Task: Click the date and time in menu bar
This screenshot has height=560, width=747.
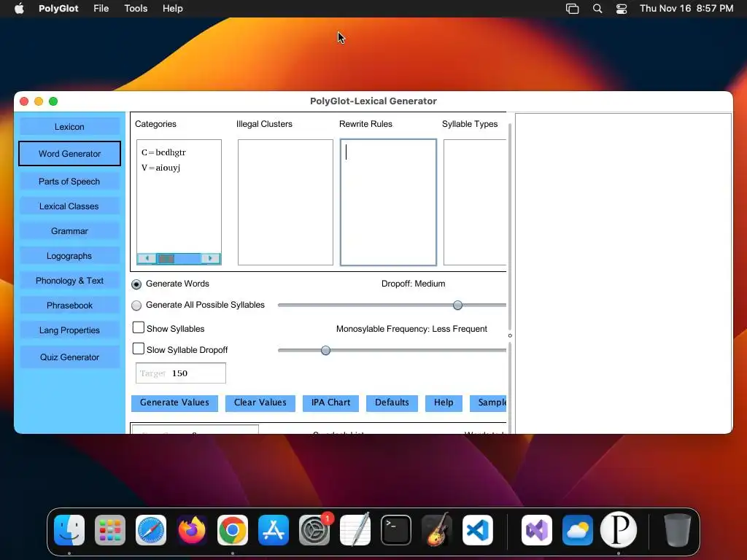Action: point(686,9)
